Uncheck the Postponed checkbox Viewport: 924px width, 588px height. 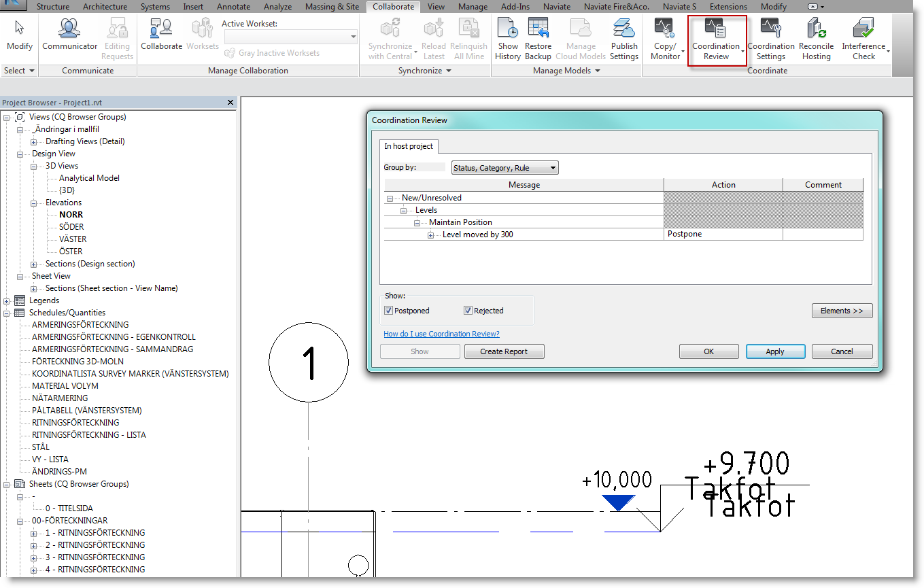point(388,310)
